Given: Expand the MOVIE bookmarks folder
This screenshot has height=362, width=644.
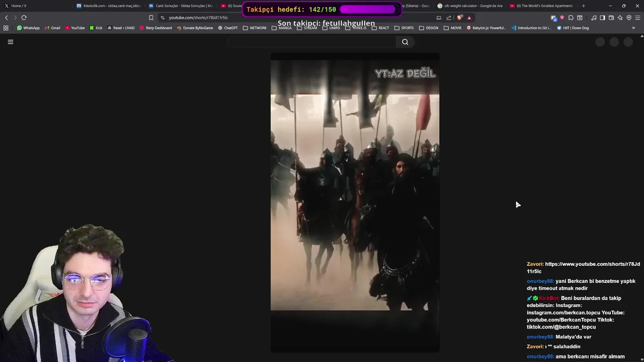Looking at the screenshot, I should [452, 28].
